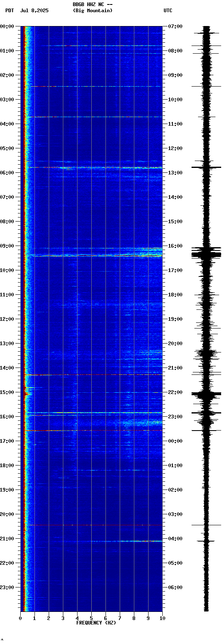Select the '4' frequency axis tick label
The width and height of the screenshot is (224, 644).
click(x=77, y=618)
